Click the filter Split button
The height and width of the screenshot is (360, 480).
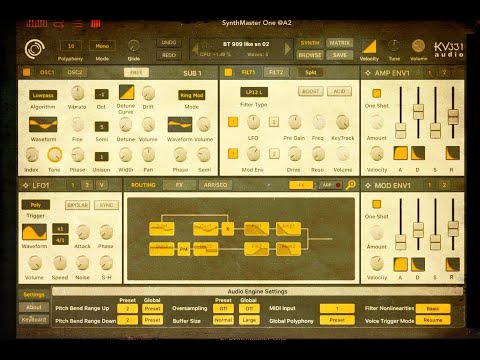point(311,72)
